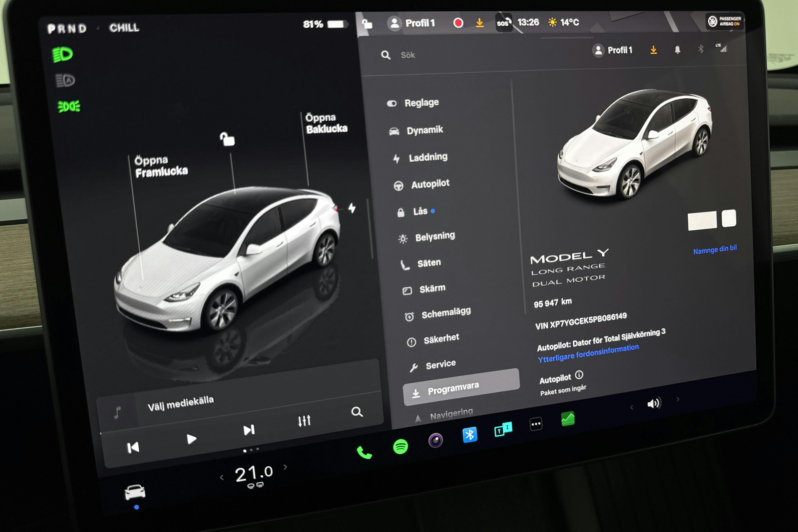Open the notifications bell

pos(677,50)
